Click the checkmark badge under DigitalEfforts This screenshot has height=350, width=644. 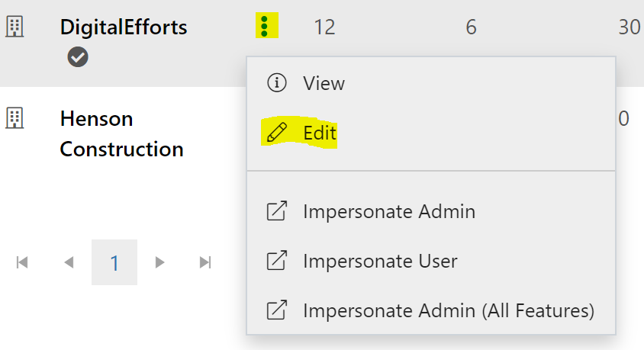tap(78, 56)
